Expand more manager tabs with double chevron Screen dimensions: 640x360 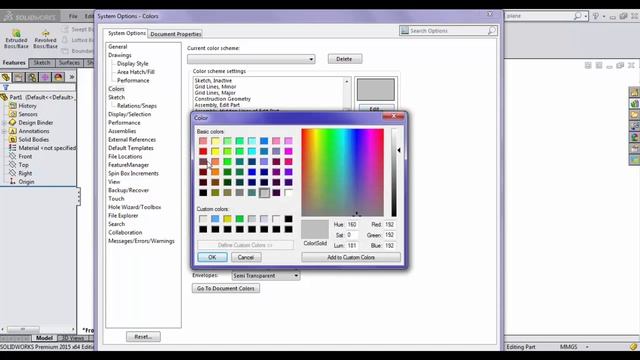tap(71, 77)
